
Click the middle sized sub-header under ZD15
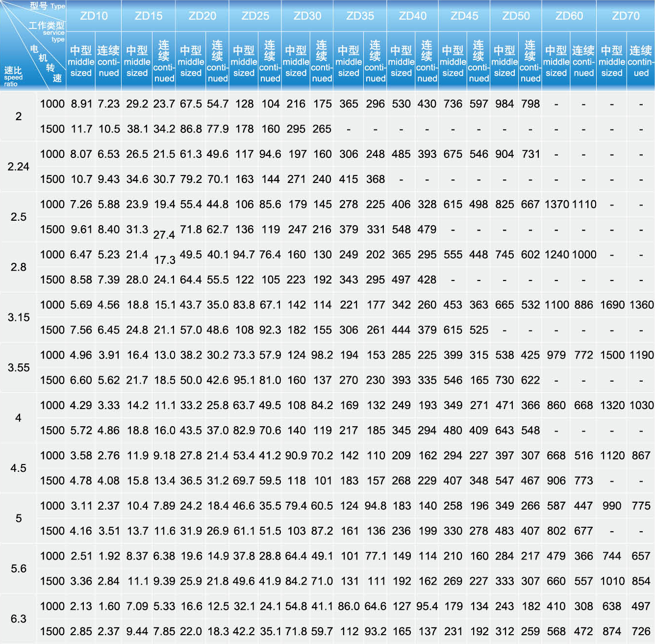coord(137,61)
